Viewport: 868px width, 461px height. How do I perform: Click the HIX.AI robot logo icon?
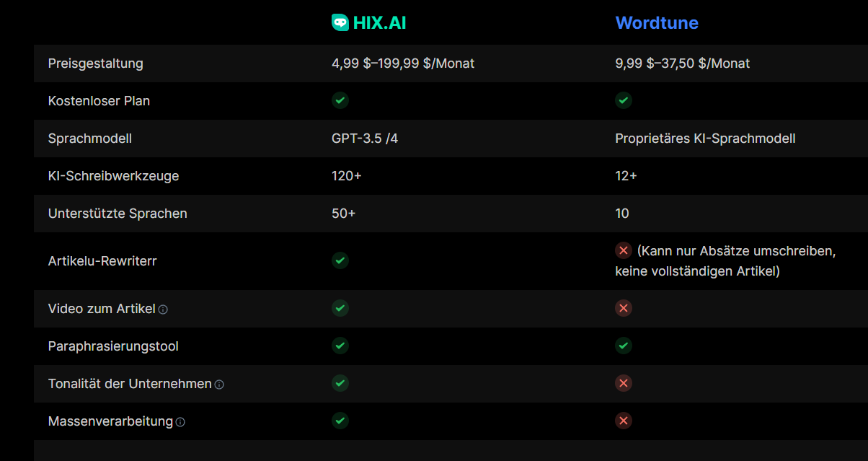pos(340,22)
